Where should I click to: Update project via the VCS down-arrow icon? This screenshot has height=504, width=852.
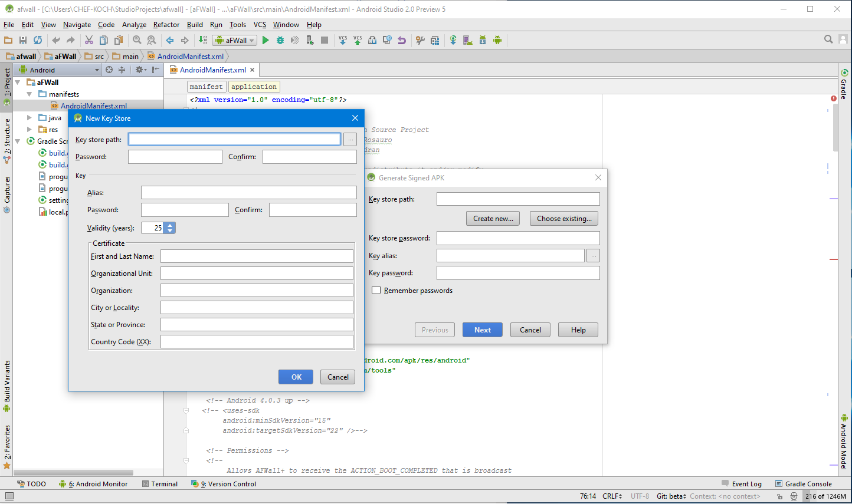[342, 40]
